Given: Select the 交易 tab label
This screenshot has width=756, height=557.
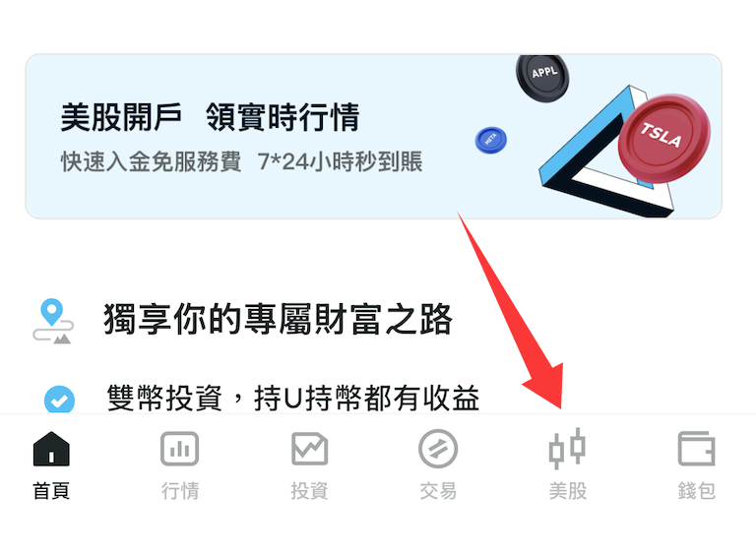Looking at the screenshot, I should 438,491.
